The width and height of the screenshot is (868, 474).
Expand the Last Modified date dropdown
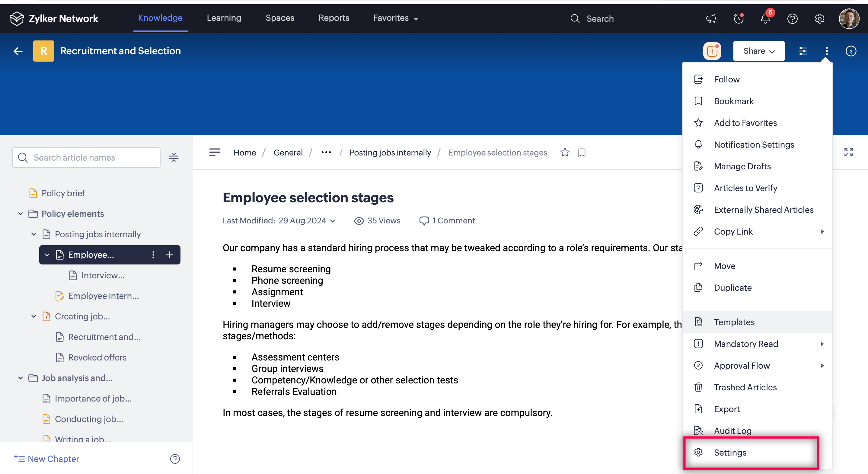point(333,221)
